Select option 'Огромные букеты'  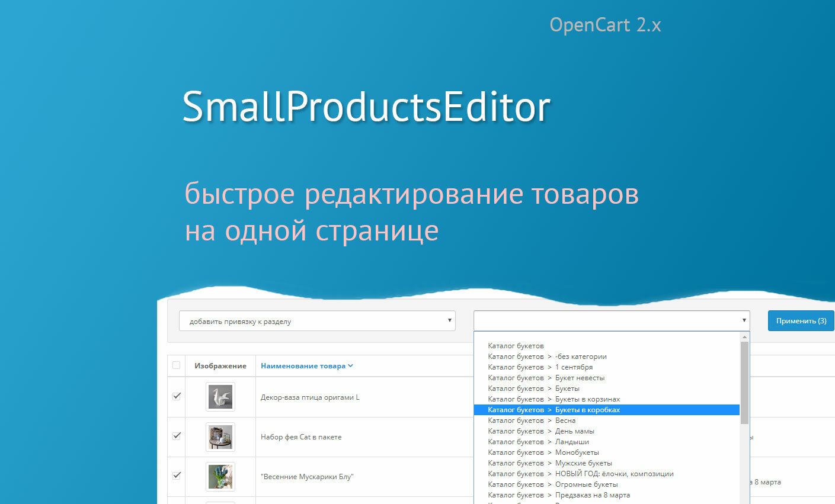coord(607,484)
